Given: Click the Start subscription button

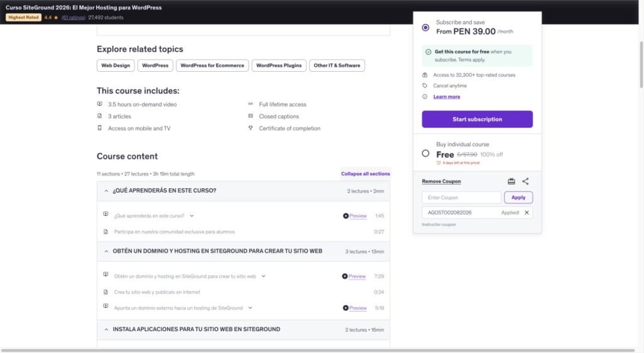Looking at the screenshot, I should [x=477, y=119].
